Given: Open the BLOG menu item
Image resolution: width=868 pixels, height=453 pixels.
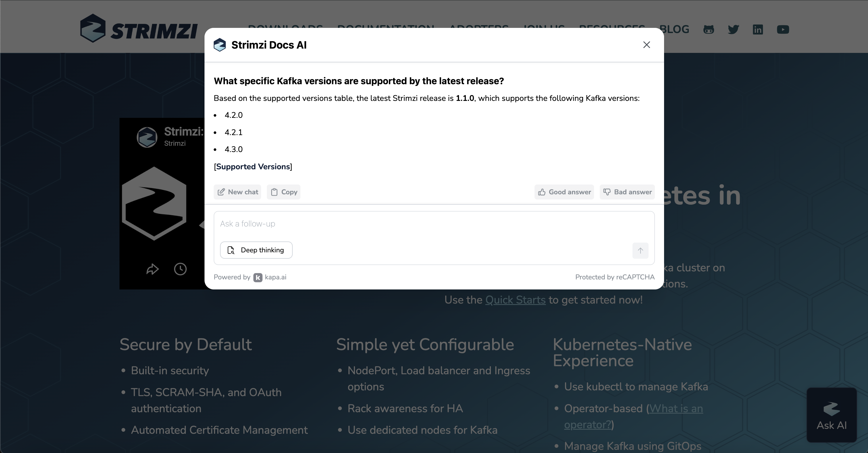Looking at the screenshot, I should point(674,29).
